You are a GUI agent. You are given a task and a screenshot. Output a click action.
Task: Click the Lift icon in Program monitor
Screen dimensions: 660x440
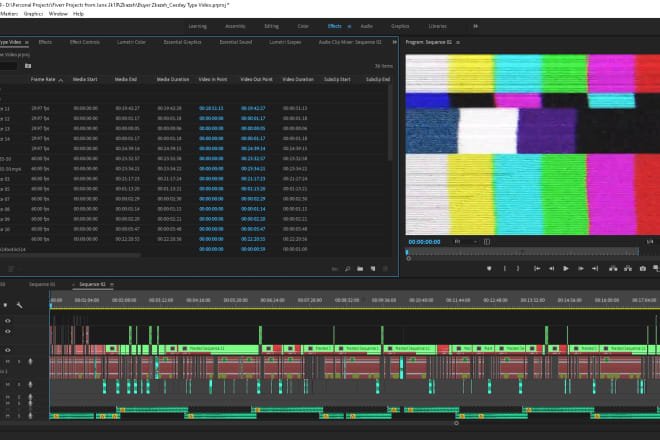[613, 268]
